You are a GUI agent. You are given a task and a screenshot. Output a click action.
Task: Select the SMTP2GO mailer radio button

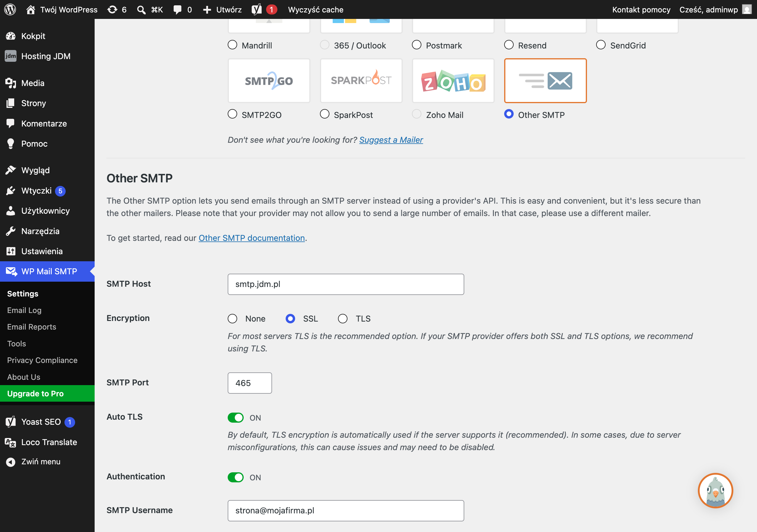tap(232, 114)
